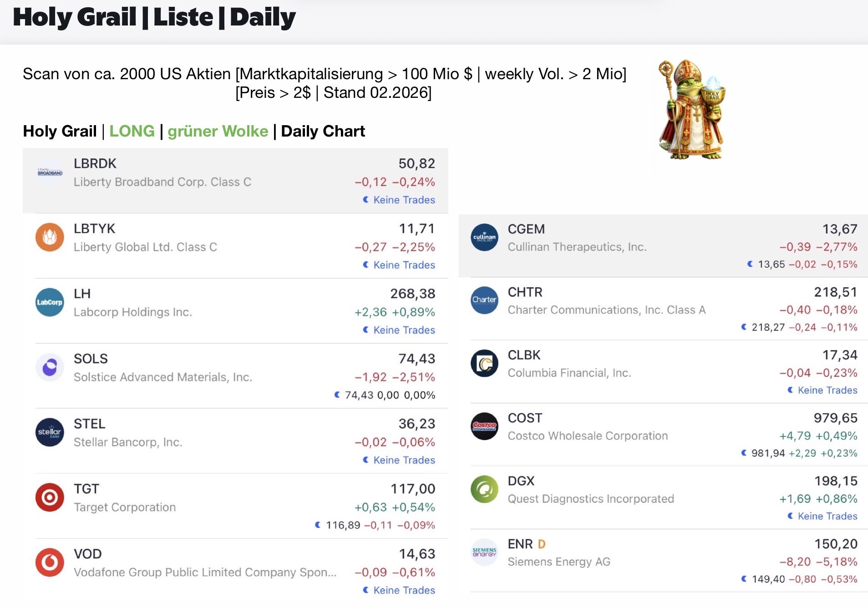Screen dimensions: 868x609
Task: Click the Liberty Broadband logo icon
Action: [x=50, y=172]
